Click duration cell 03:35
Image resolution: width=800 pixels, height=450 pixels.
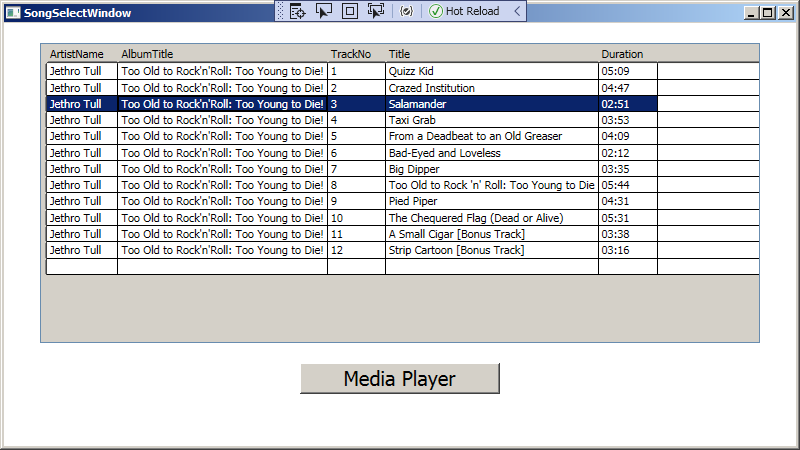click(x=628, y=169)
